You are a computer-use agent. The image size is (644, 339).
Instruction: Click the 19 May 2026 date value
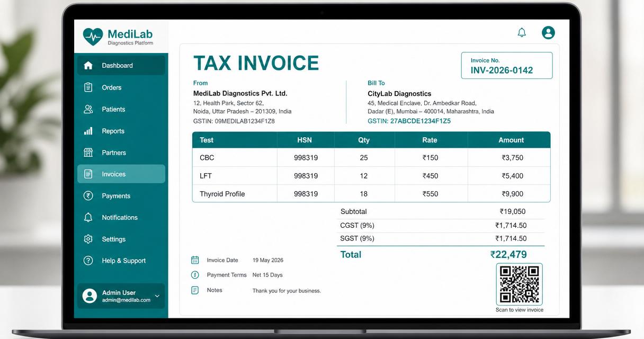tap(268, 260)
